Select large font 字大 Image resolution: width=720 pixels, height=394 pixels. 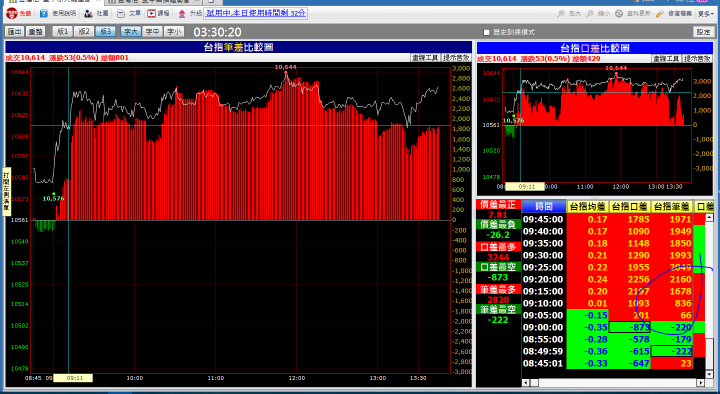pyautogui.click(x=131, y=31)
